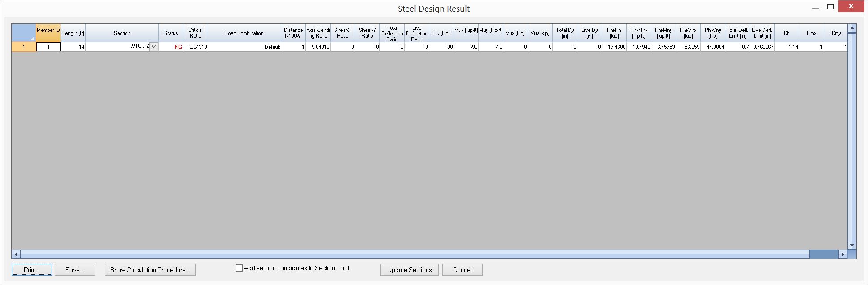This screenshot has width=868, height=285.
Task: Select the Cb column header
Action: pyautogui.click(x=787, y=33)
